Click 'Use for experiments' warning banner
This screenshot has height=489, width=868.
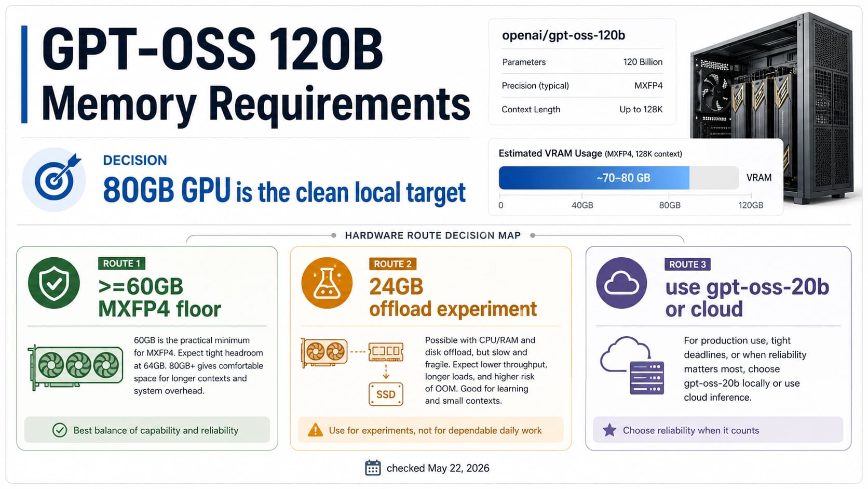point(431,430)
